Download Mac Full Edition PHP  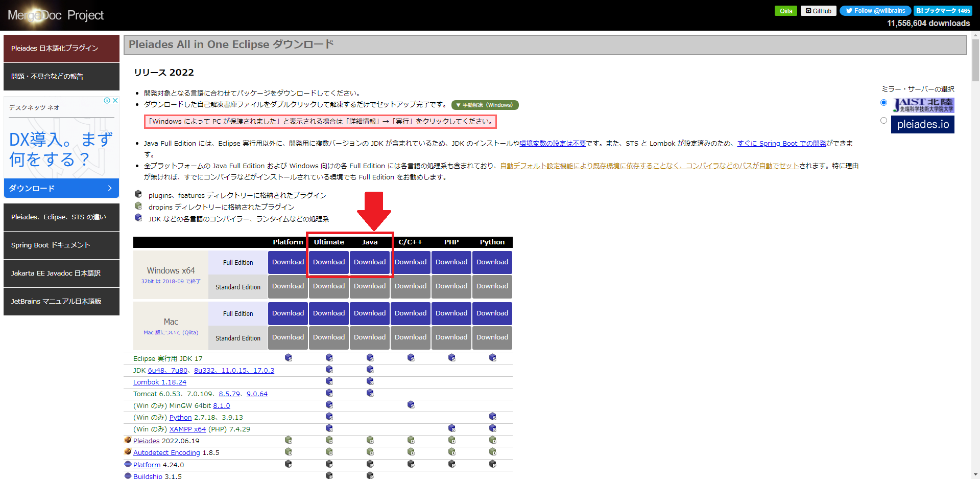[x=451, y=313]
